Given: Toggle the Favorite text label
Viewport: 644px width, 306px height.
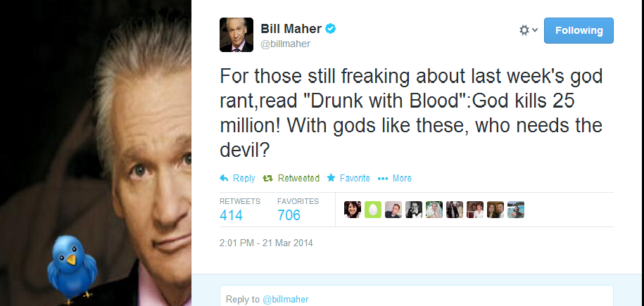Looking at the screenshot, I should tap(355, 178).
